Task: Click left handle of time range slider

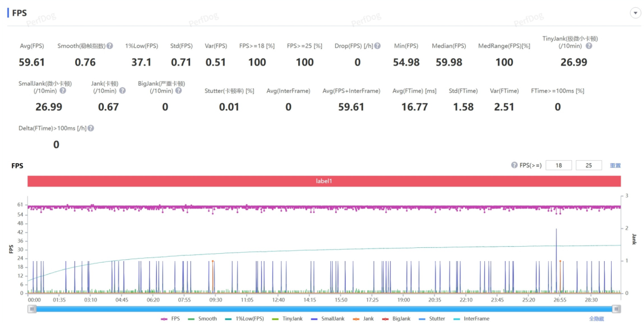Action: pyautogui.click(x=32, y=309)
